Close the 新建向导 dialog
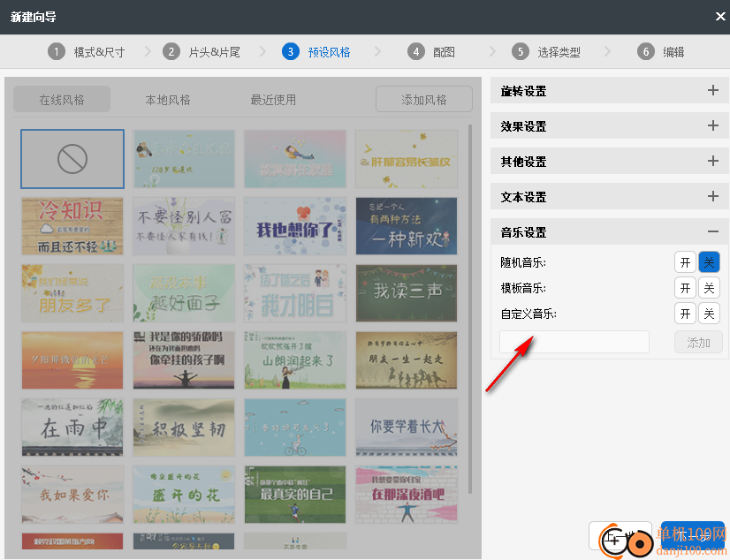730x560 pixels. tap(720, 17)
